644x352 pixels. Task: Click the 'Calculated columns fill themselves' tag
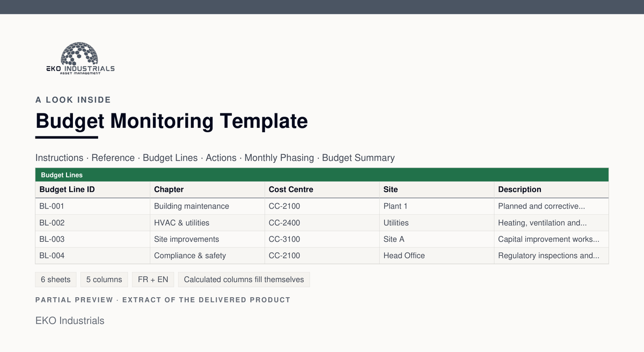tap(244, 279)
